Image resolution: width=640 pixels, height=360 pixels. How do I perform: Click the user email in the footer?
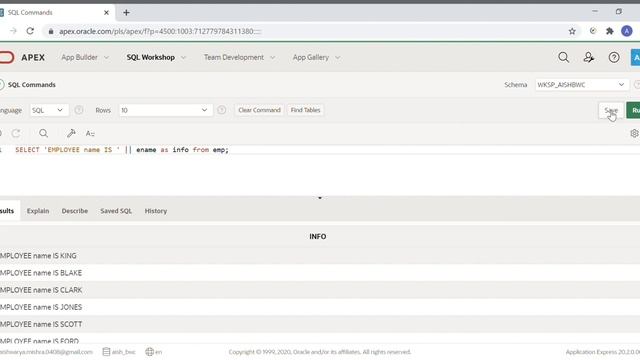pos(46,352)
